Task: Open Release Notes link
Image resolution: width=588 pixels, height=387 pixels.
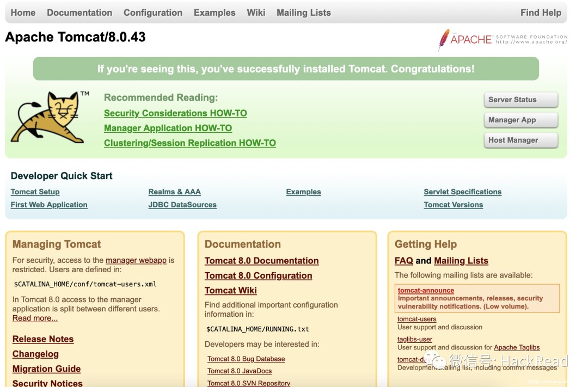Action: point(43,339)
